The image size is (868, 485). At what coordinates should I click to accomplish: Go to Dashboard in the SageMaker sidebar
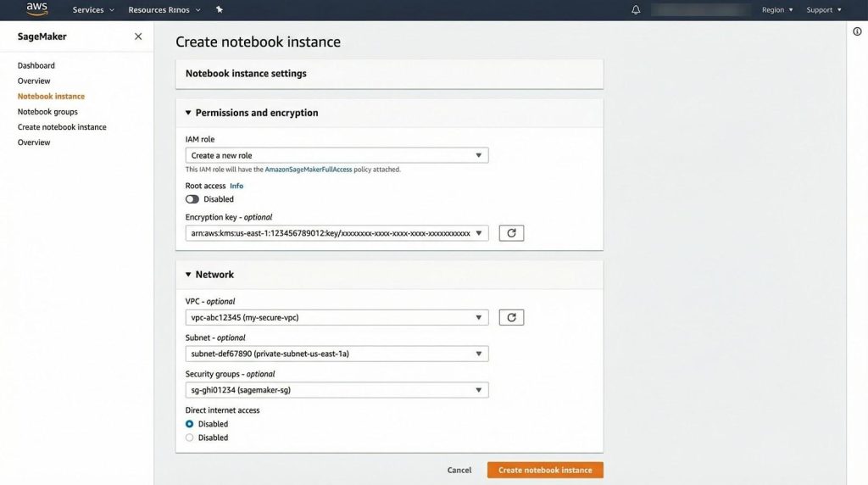click(x=36, y=65)
